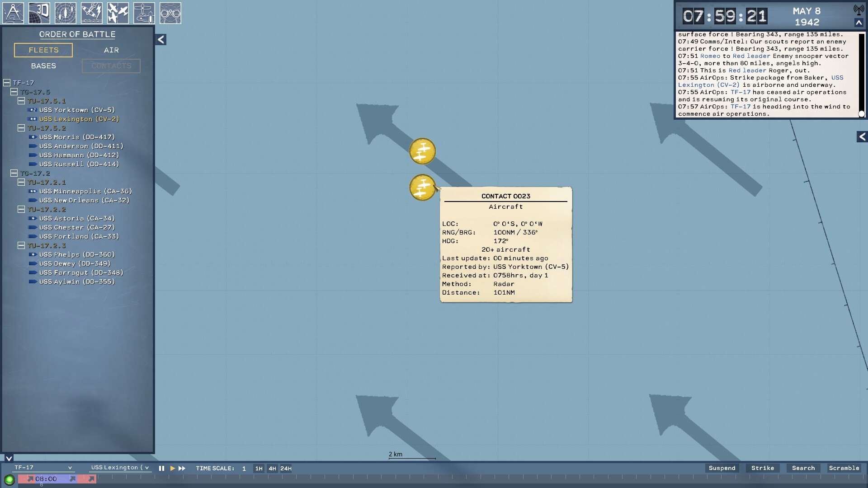Screen dimensions: 868x488
Task: Click the Strike button
Action: click(x=763, y=468)
